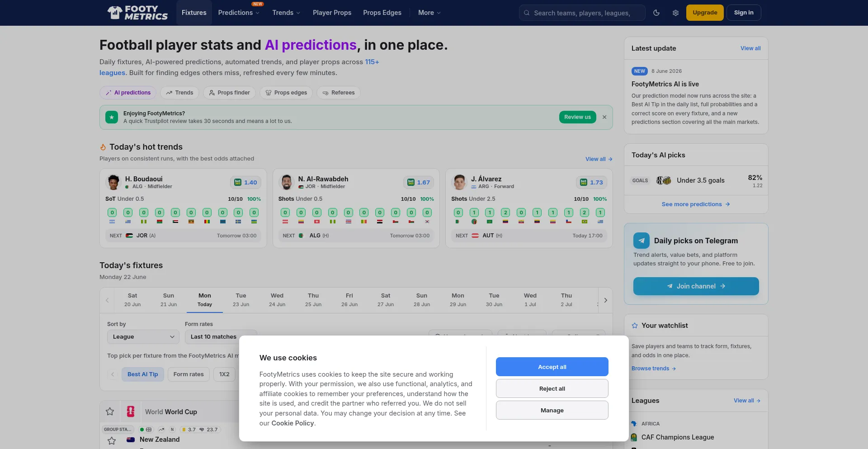Click View all in Latest update
Viewport: 868px width, 449px height.
pos(750,48)
